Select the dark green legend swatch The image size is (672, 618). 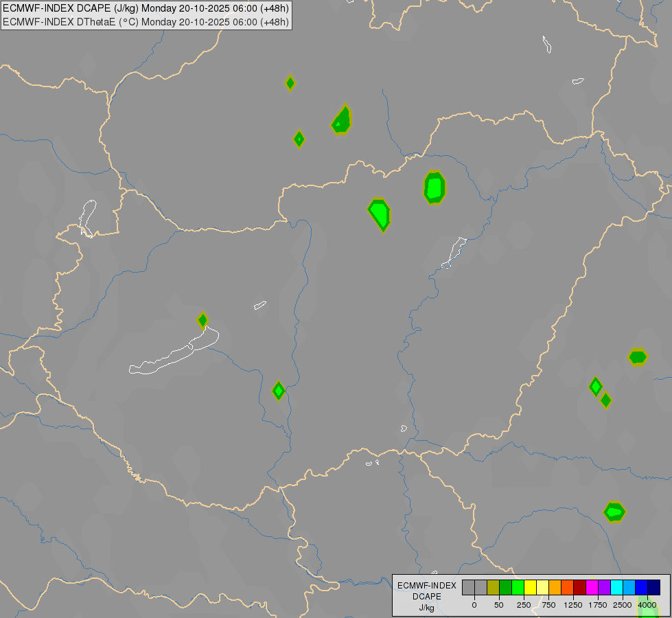coord(505,588)
